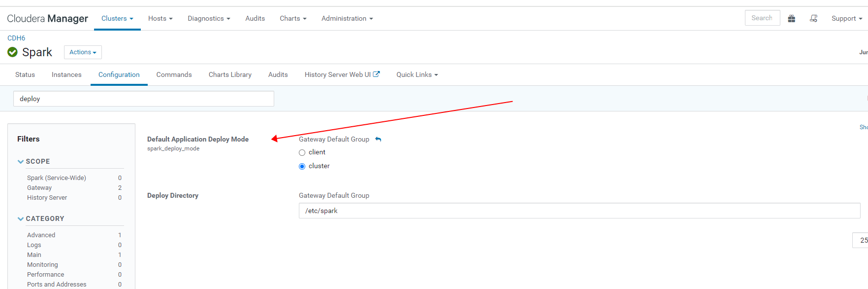
Task: Click the spark_deploy_mode property name
Action: [173, 148]
